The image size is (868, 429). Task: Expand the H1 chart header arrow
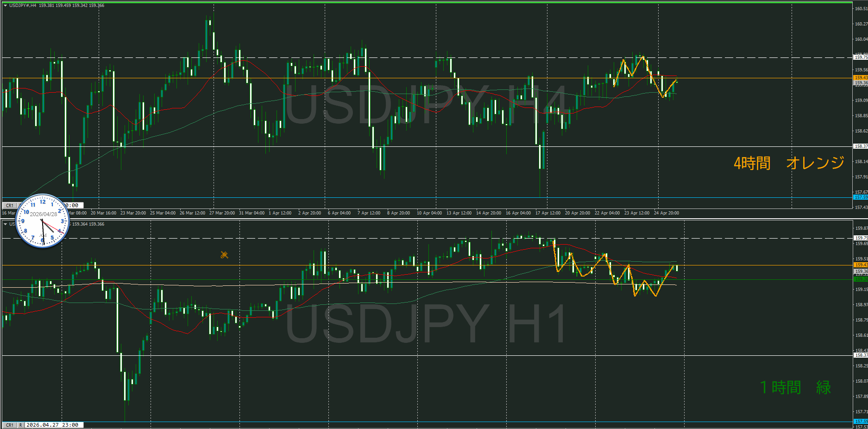coord(5,224)
